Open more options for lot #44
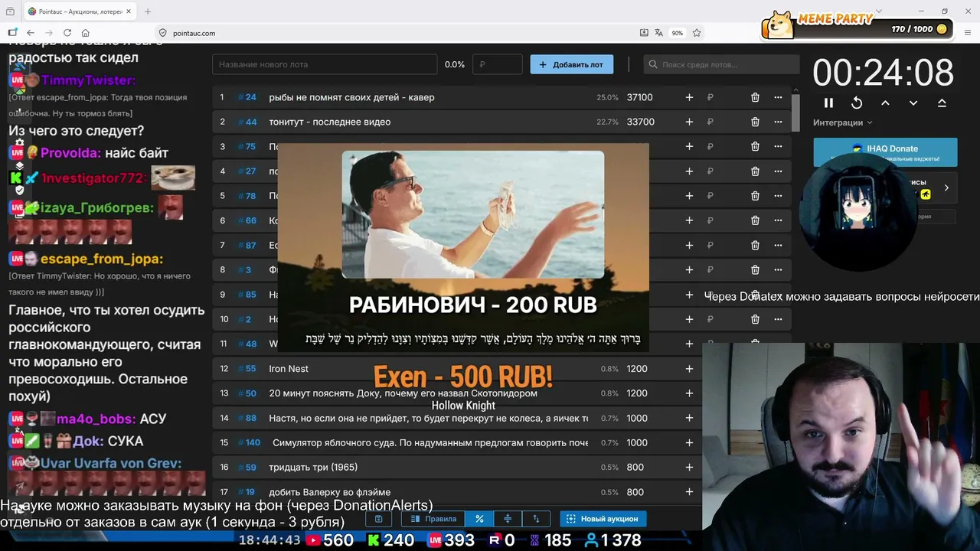The image size is (980, 551). tap(778, 122)
